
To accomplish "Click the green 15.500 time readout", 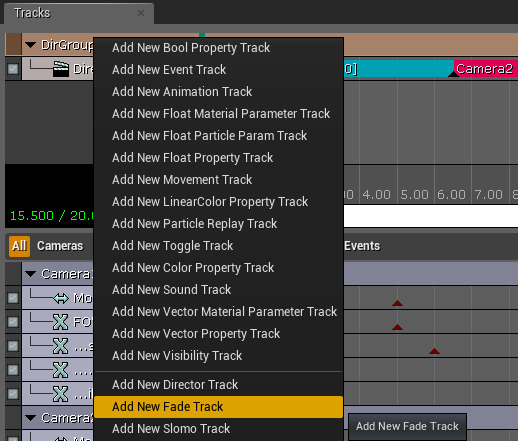I will coord(32,216).
